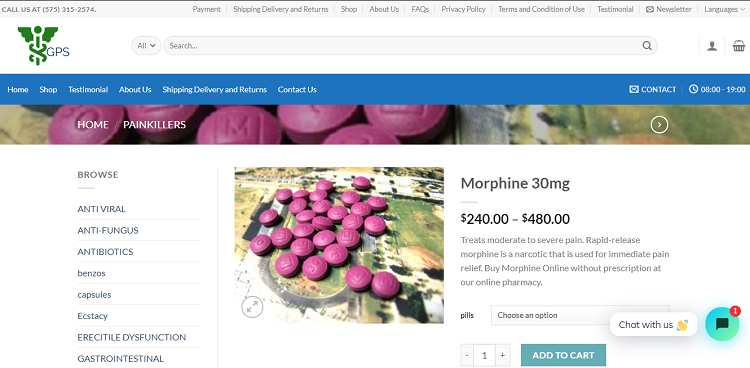750x368 pixels.
Task: Click the quantity number field
Action: [485, 355]
